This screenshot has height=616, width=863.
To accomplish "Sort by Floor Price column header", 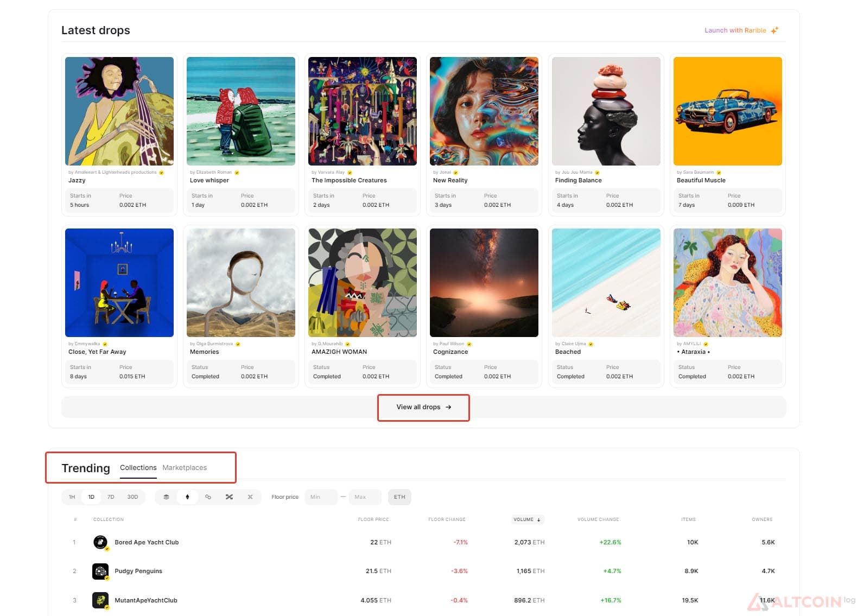I will coord(373,520).
